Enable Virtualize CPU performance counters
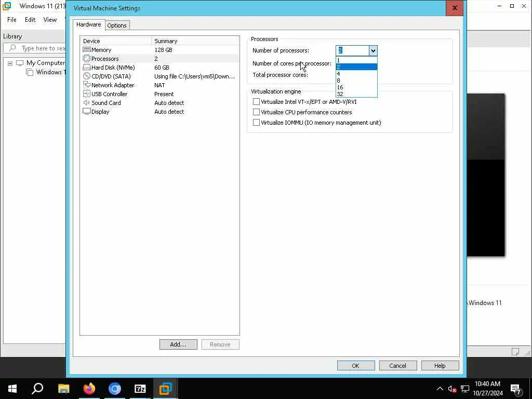 257,112
